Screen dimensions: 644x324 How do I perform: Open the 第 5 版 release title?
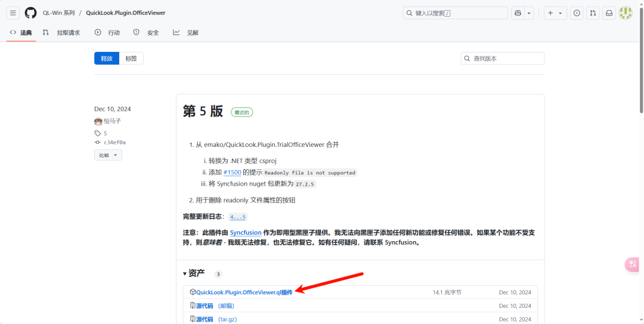pyautogui.click(x=203, y=111)
